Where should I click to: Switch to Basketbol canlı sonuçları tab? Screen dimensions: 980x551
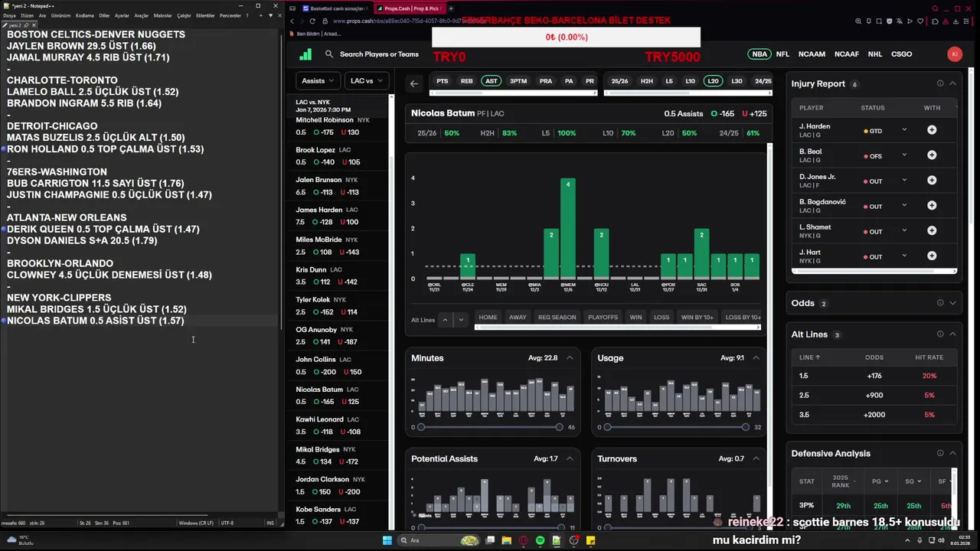click(x=334, y=8)
